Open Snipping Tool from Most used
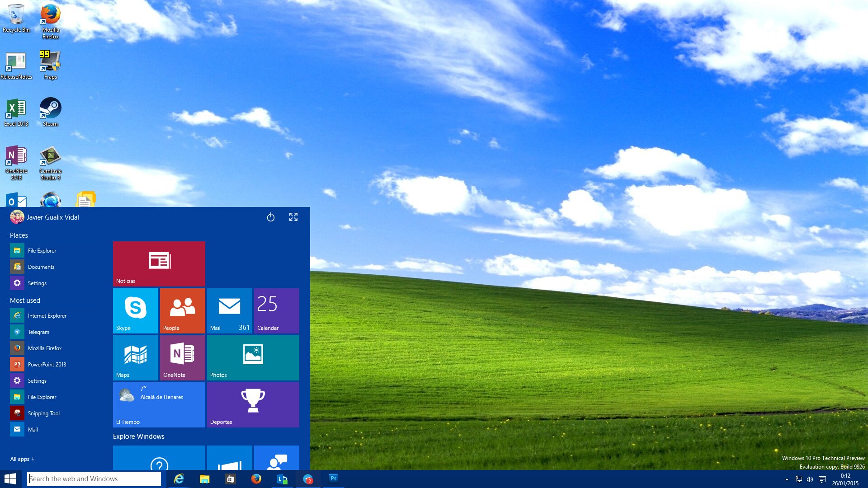This screenshot has width=868, height=488. [43, 413]
